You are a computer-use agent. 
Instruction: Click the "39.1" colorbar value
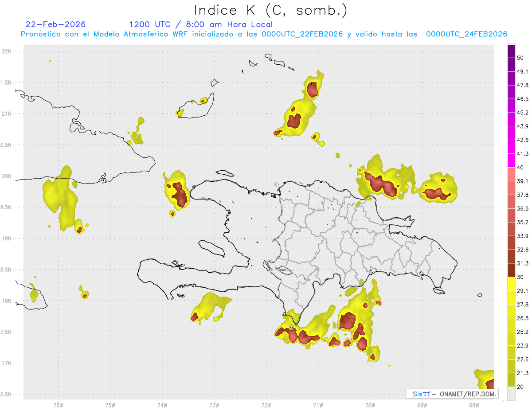[x=523, y=181]
